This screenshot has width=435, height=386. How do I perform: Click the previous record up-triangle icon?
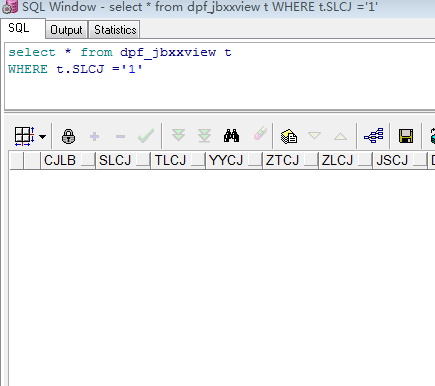click(x=340, y=136)
